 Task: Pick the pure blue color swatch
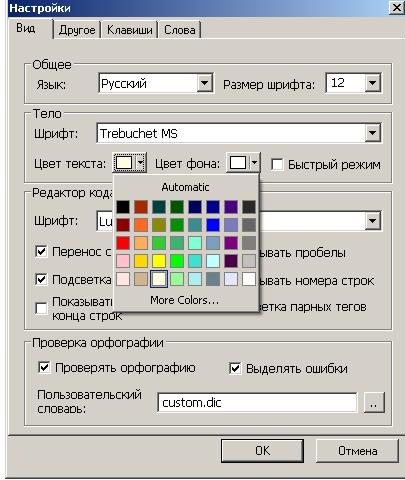tap(213, 225)
